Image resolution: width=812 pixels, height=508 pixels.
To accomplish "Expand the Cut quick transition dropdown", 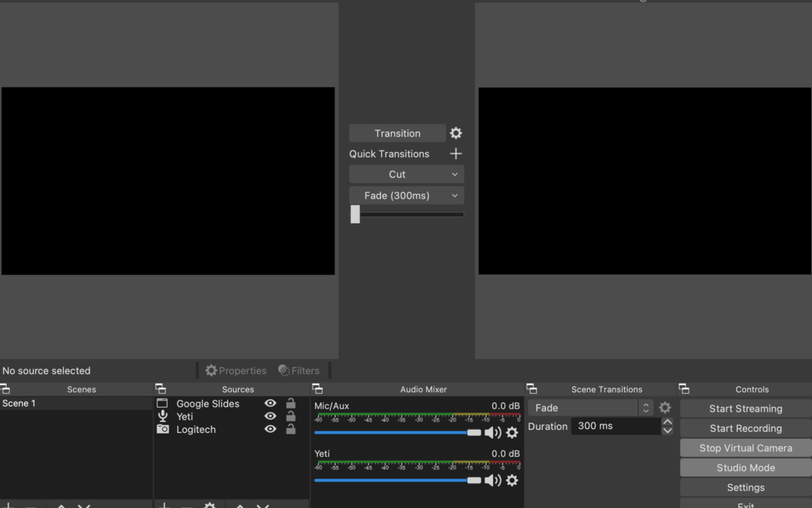I will pyautogui.click(x=406, y=175).
